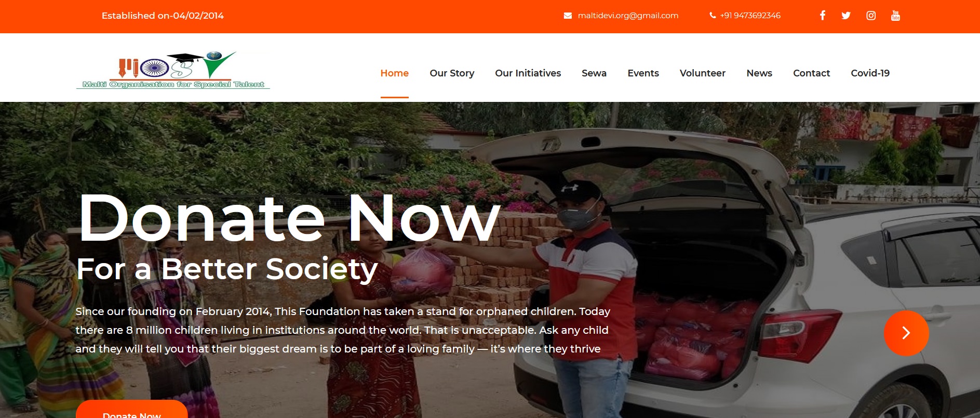Click the maltidevi.org@gmail.com email link
The height and width of the screenshot is (418, 980).
(x=628, y=16)
